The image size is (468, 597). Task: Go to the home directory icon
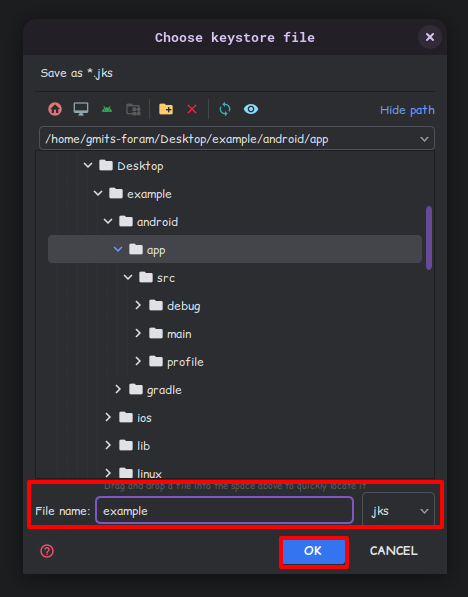[55, 109]
